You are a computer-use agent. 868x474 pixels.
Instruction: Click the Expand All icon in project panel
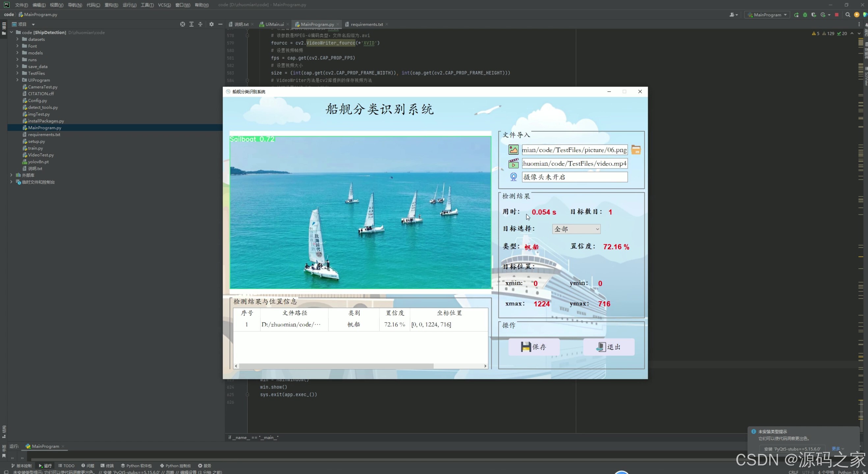(x=191, y=24)
